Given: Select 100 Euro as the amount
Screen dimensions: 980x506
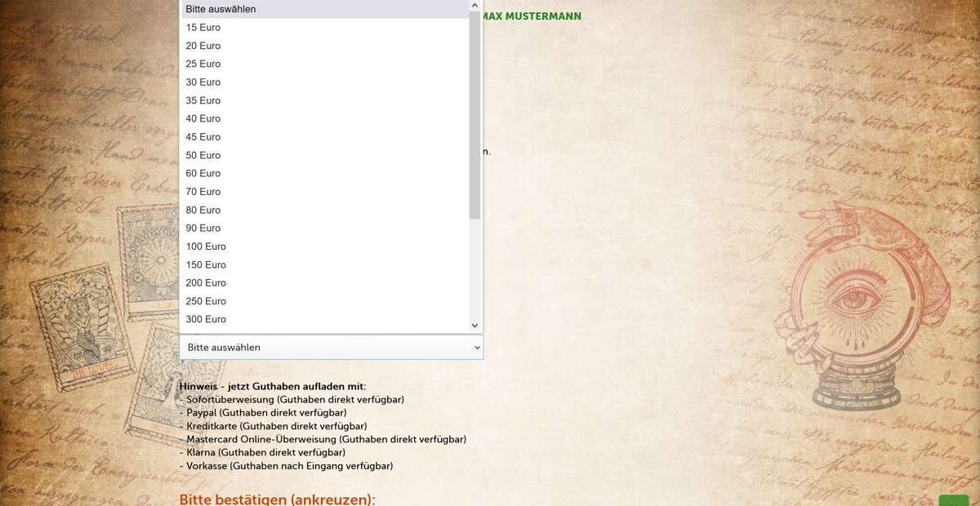Looking at the screenshot, I should pos(206,246).
